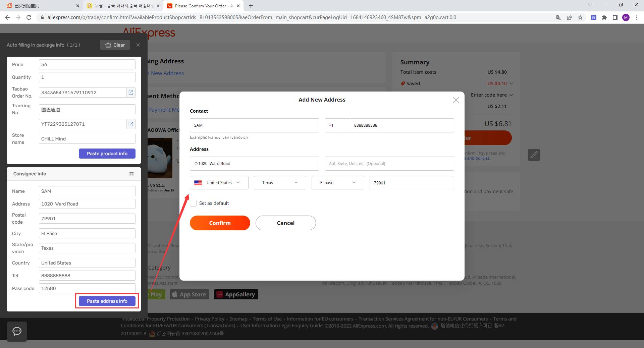The image size is (644, 348).
Task: Open the Privacy Policy footer link
Action: (210, 319)
